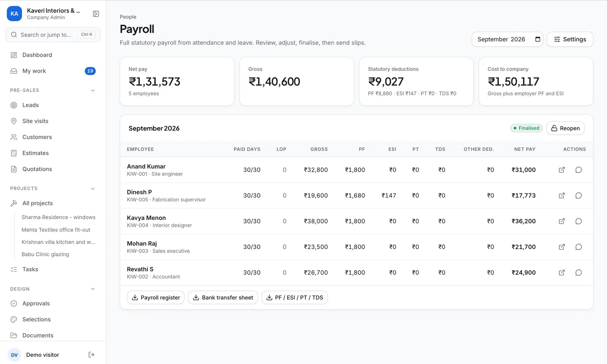Open Revathi S payslip icon
Image resolution: width=607 pixels, height=364 pixels.
pyautogui.click(x=562, y=273)
